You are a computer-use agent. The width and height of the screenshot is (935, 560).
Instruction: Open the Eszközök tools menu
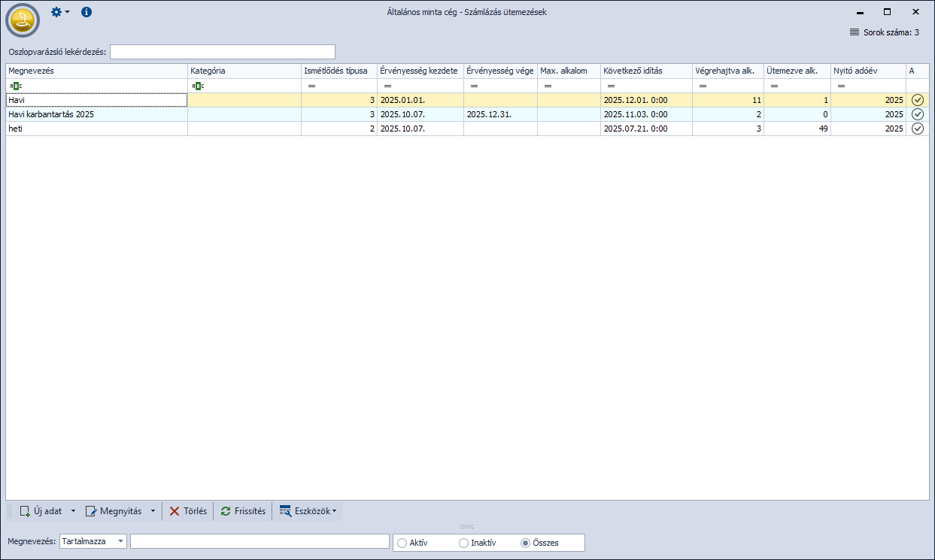308,511
